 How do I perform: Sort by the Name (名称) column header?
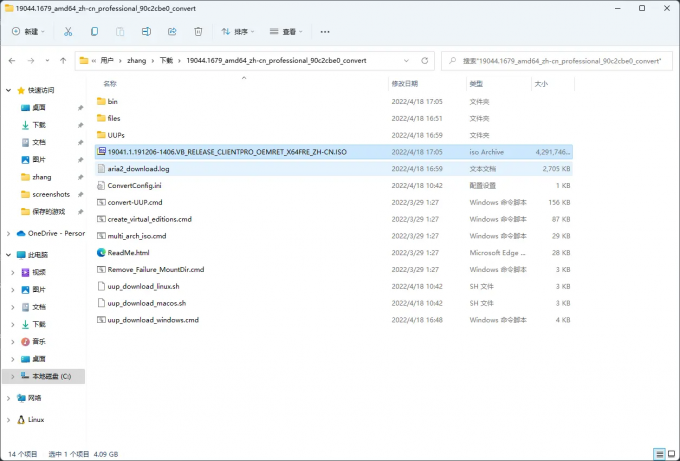[110, 84]
